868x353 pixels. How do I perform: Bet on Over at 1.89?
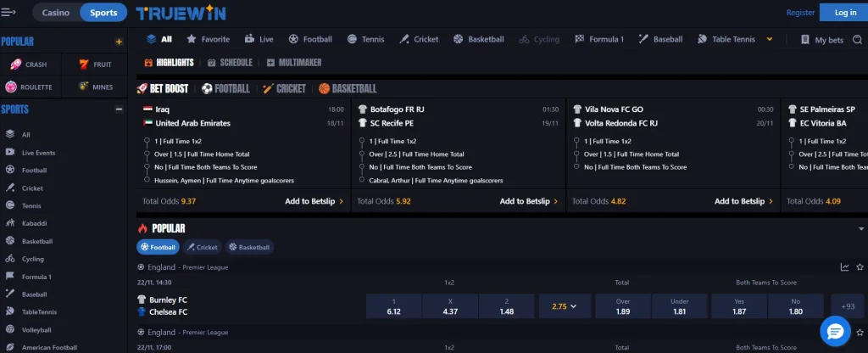coord(623,305)
